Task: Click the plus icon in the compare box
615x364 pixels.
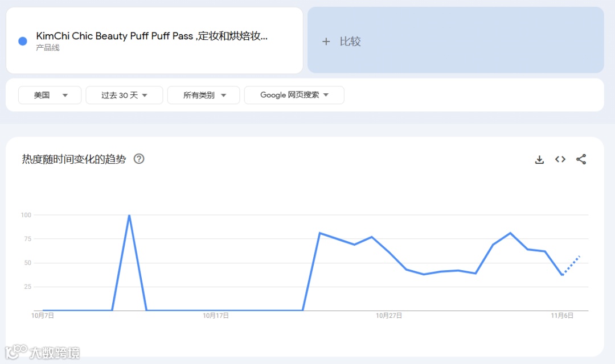Action: pos(326,42)
